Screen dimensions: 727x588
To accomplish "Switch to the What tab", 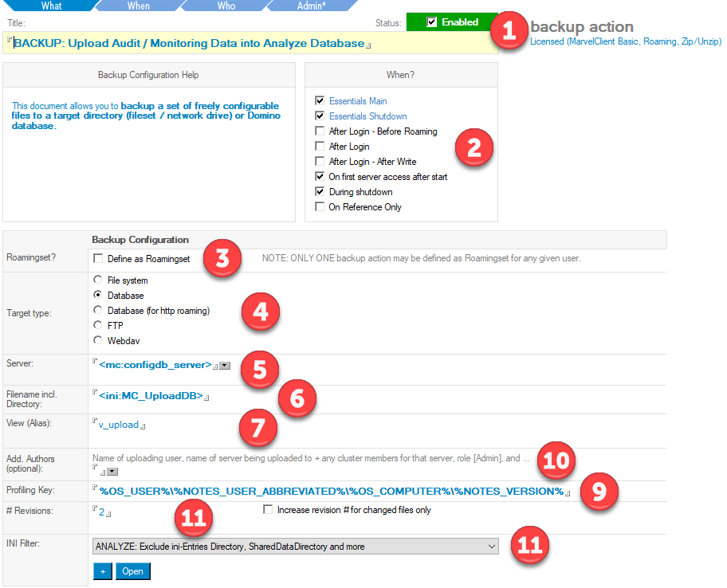I will [51, 6].
